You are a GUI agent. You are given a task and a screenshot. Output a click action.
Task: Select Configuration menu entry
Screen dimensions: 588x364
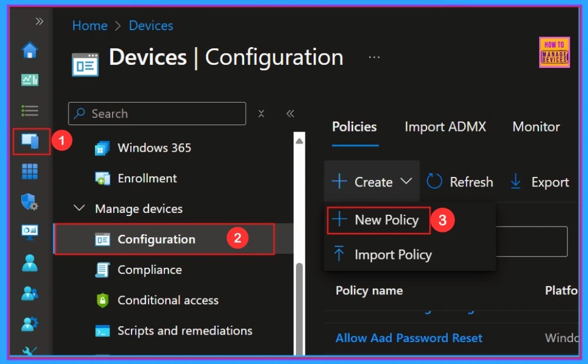(173, 239)
